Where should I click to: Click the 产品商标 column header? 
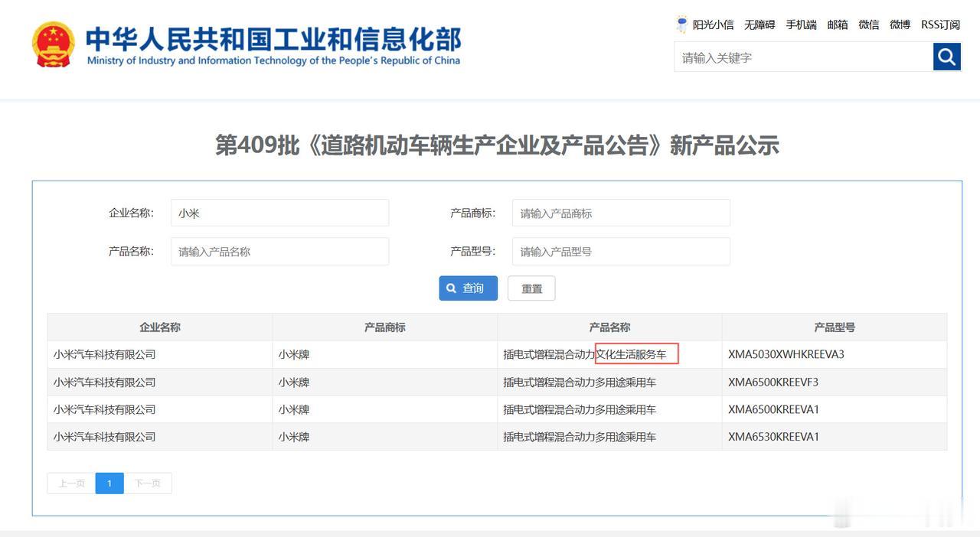(x=385, y=327)
